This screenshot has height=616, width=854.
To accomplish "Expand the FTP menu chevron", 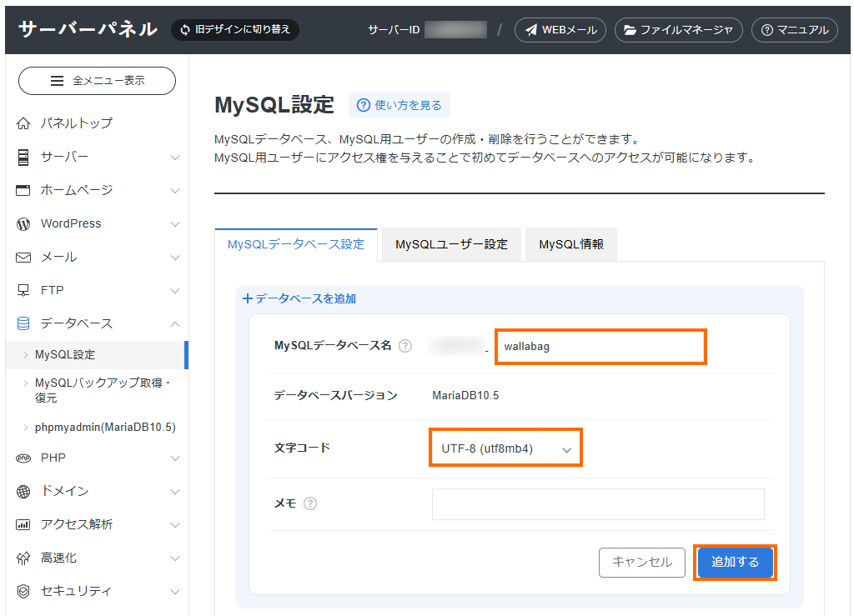I will pos(175,291).
